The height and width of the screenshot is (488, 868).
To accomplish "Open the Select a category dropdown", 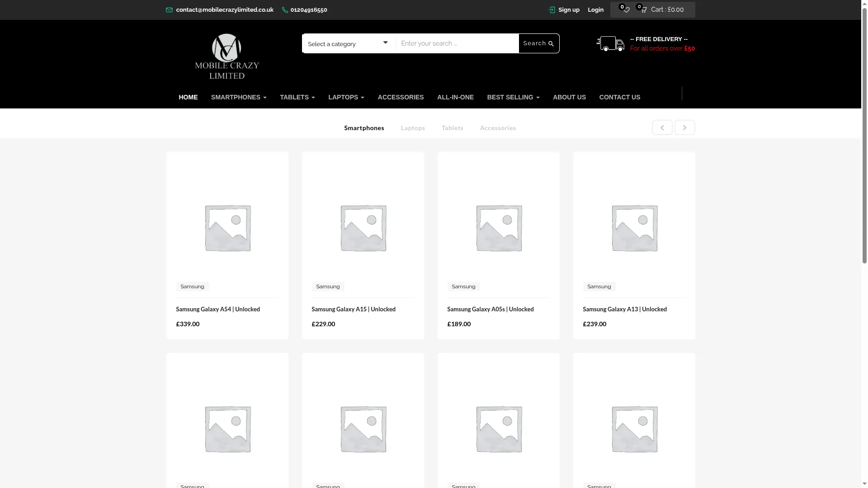I will 348,43.
